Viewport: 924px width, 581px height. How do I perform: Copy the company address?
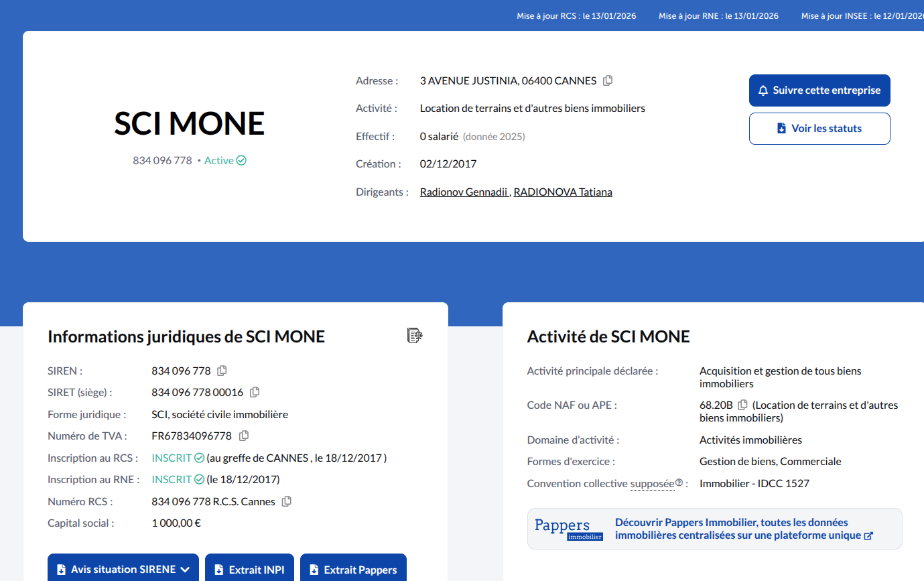tap(608, 80)
